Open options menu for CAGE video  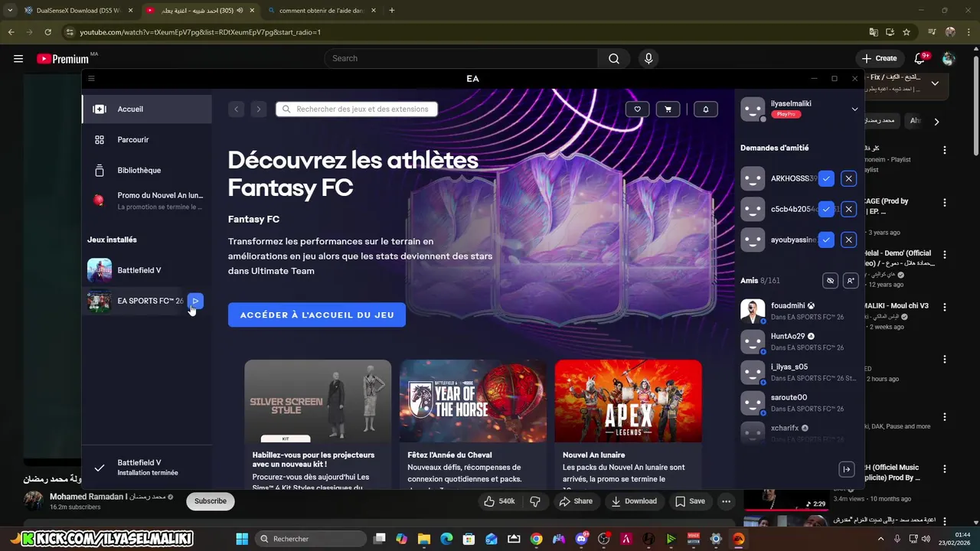tap(945, 203)
